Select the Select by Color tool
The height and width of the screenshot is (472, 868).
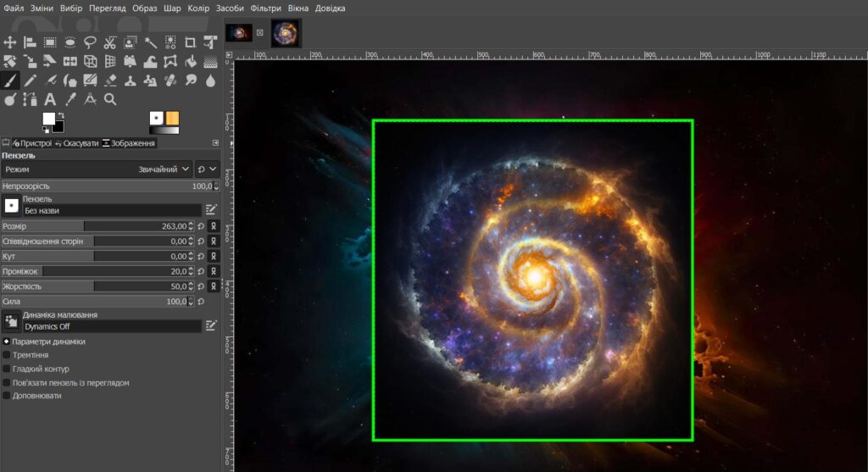(170, 42)
